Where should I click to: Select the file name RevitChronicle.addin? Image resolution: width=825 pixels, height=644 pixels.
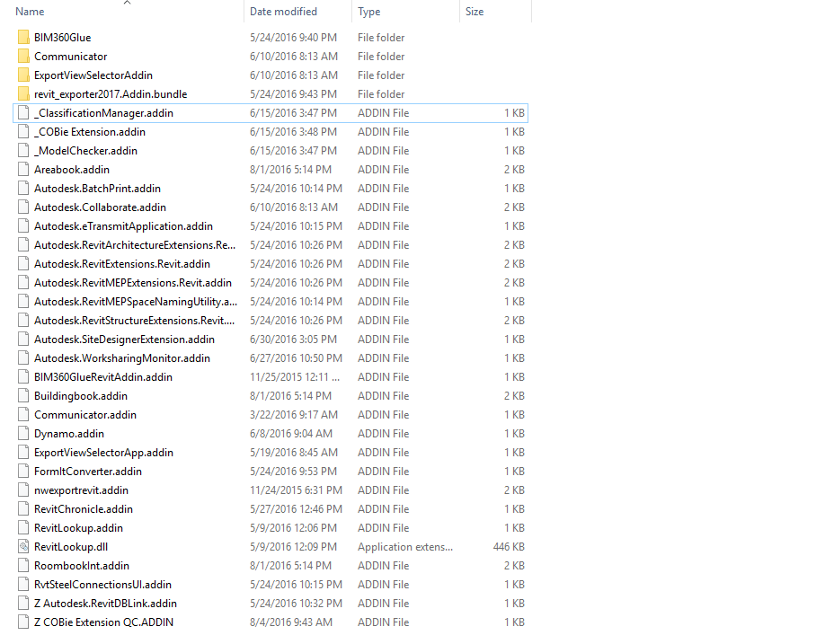tap(84, 509)
